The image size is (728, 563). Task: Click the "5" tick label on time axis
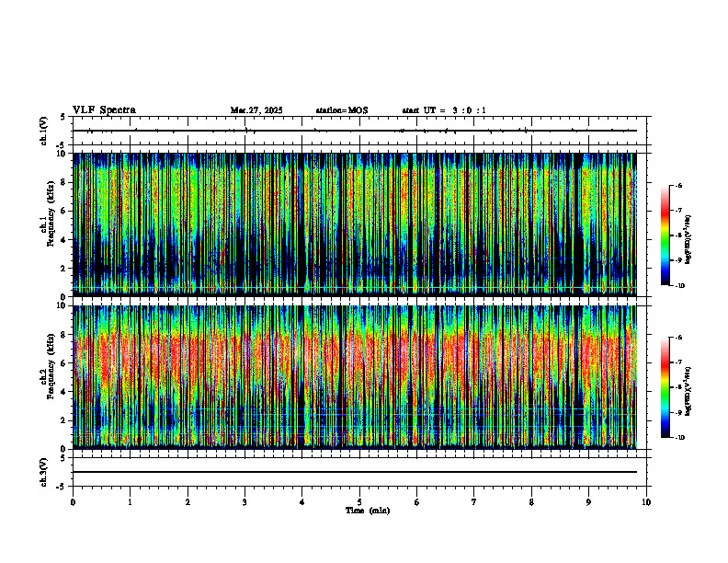point(359,502)
